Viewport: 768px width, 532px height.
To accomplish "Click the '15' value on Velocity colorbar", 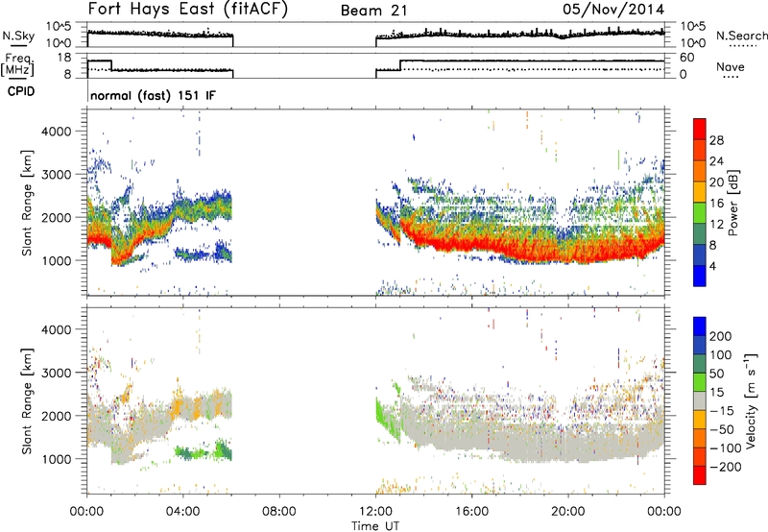I will (716, 393).
